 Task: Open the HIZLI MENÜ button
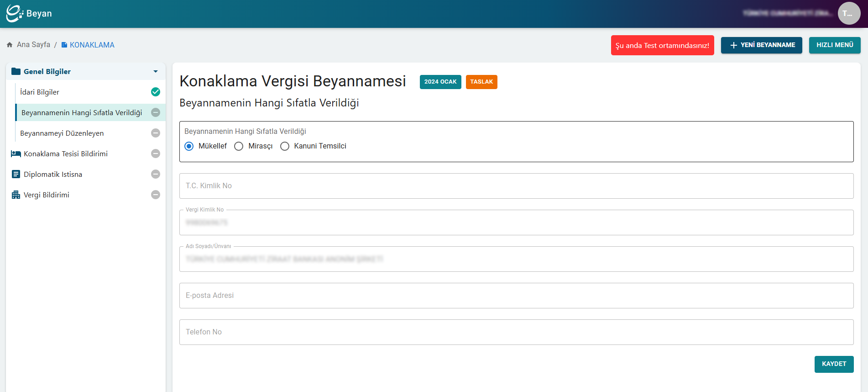click(835, 45)
